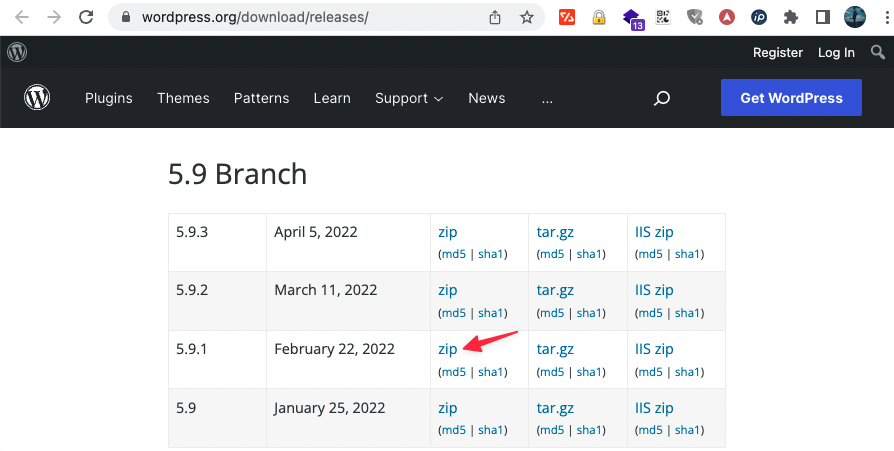Download the 5.9.1 tar.gz file
894x451 pixels.
[x=555, y=350]
